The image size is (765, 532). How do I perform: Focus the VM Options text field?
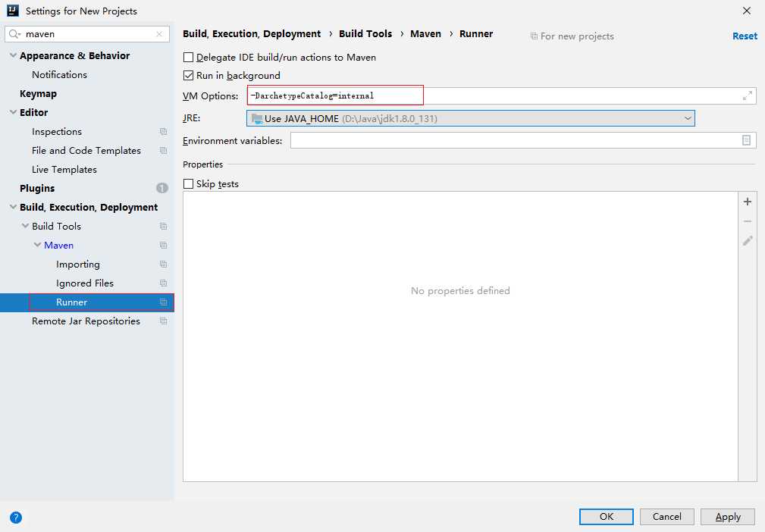point(501,95)
